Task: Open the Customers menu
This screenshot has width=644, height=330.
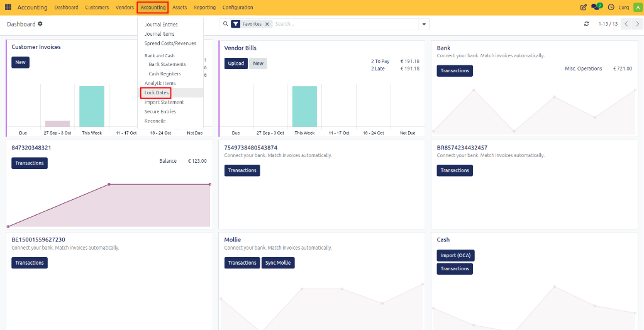Action: (x=97, y=8)
